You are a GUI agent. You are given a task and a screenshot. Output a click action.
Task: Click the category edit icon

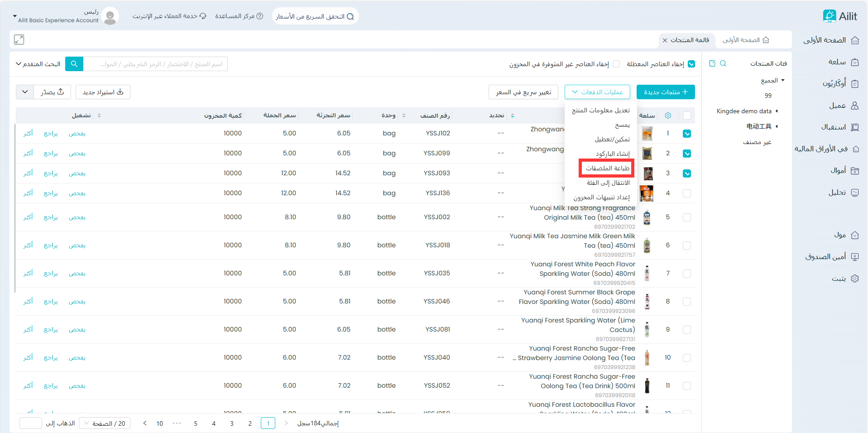712,63
